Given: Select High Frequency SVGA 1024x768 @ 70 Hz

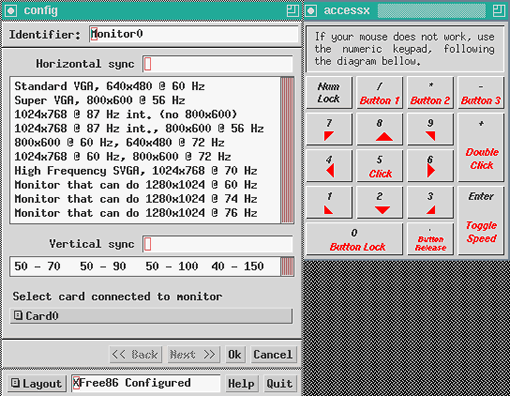Looking at the screenshot, I should 135,171.
